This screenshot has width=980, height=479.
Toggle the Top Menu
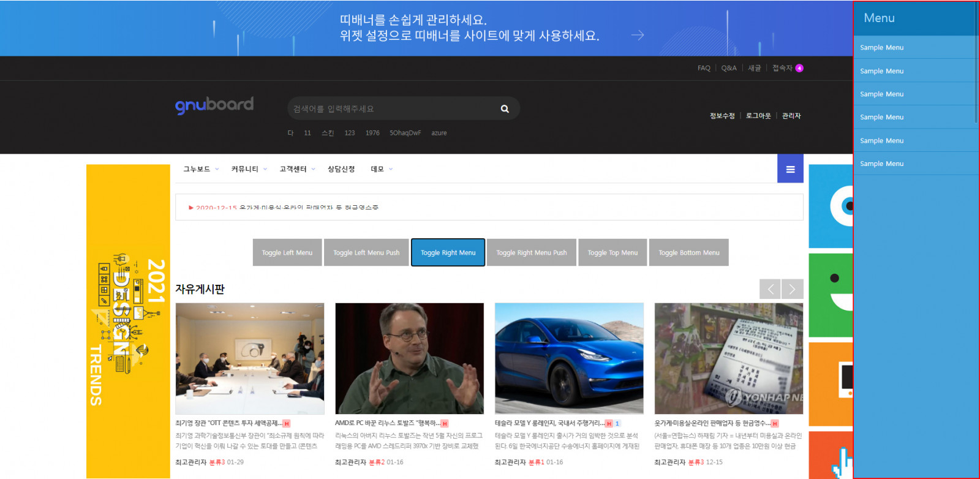point(612,252)
